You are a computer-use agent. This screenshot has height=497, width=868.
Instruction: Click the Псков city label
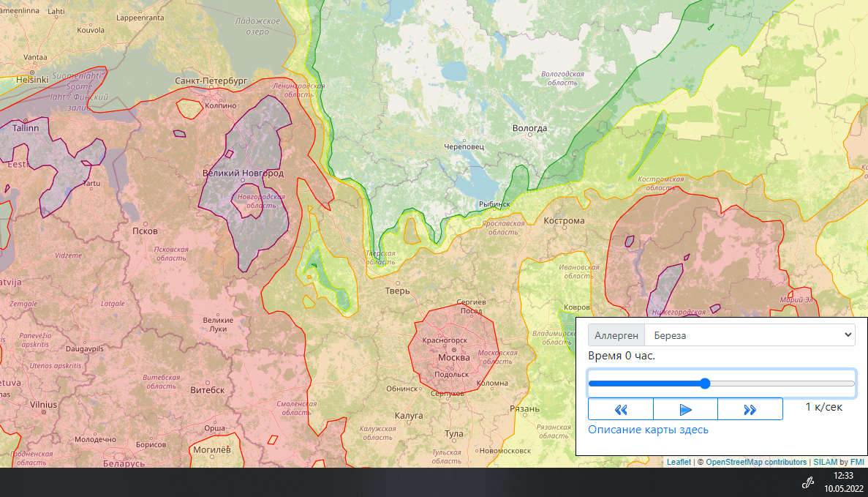tap(145, 231)
